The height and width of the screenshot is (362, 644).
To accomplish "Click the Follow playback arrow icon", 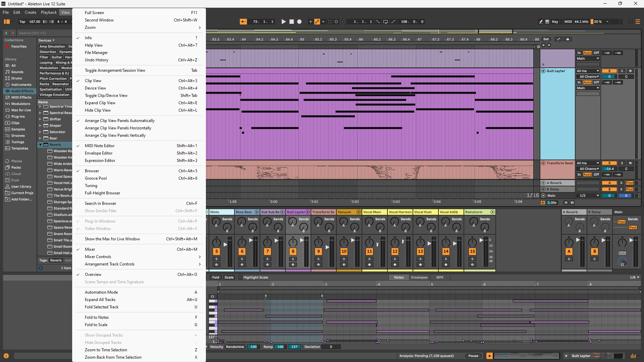I will (x=243, y=22).
